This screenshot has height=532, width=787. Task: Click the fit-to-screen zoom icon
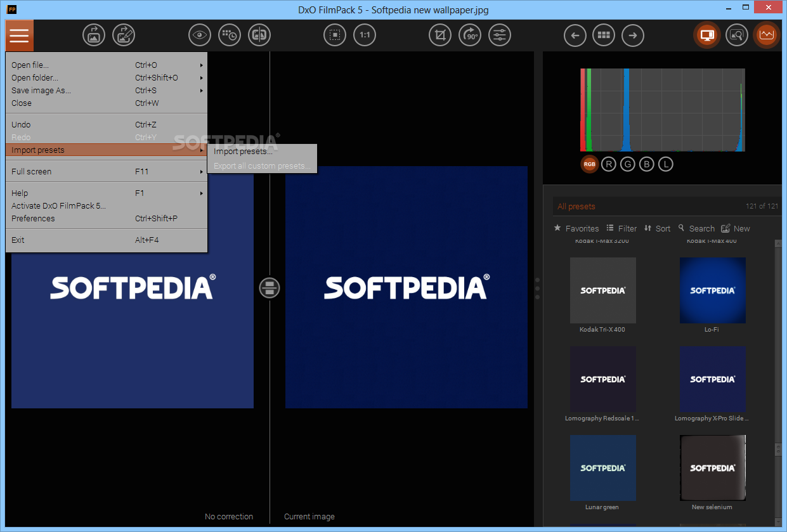pos(335,35)
